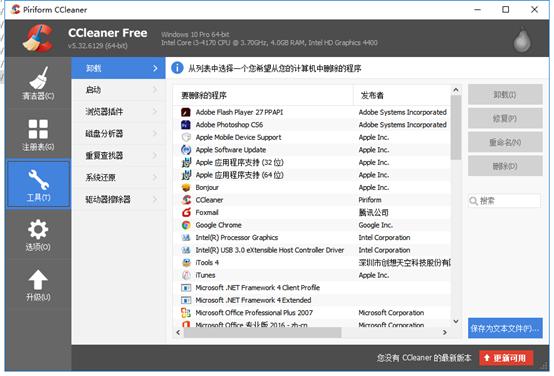554x376 pixels.
Task: Open the Uninstall (卸载) tab
Action: [x=118, y=68]
